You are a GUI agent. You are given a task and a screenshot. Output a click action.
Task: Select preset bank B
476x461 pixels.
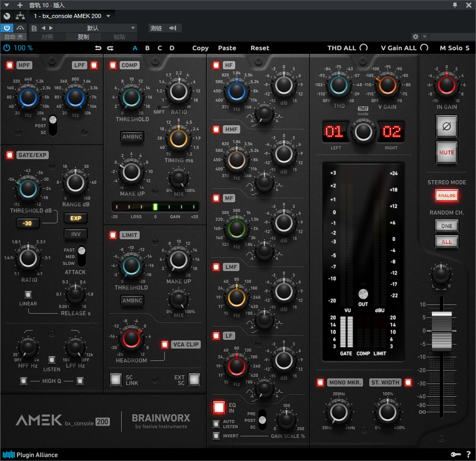coord(147,48)
